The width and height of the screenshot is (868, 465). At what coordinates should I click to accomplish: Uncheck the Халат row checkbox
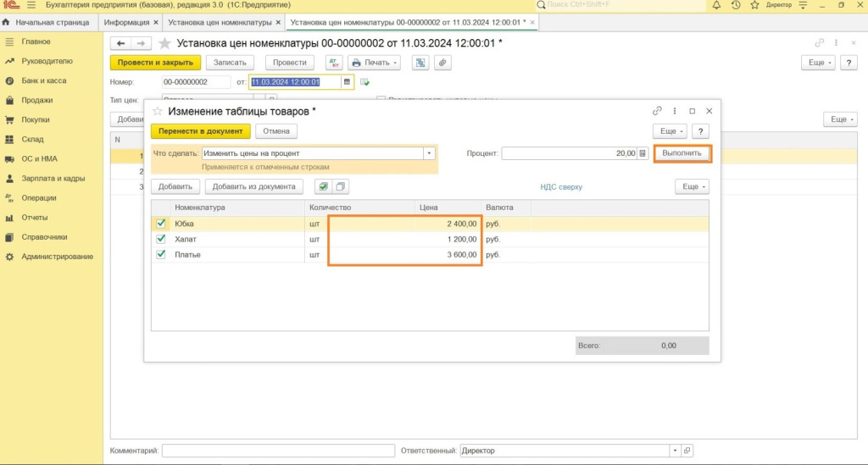pos(161,239)
